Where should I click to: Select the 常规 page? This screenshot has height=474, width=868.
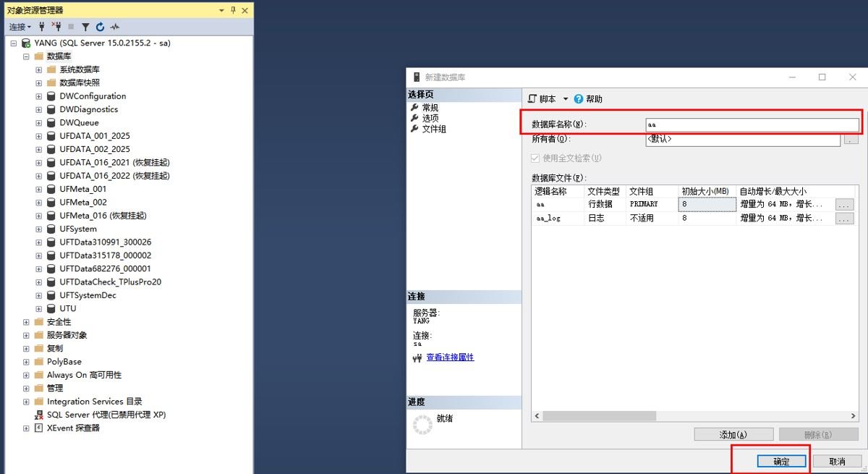430,107
